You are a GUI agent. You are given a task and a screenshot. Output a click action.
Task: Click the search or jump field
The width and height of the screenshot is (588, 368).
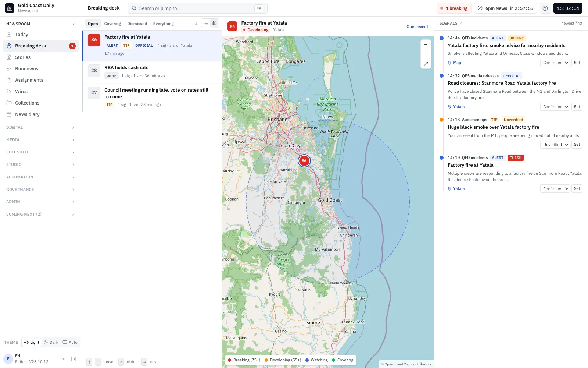[x=198, y=8]
